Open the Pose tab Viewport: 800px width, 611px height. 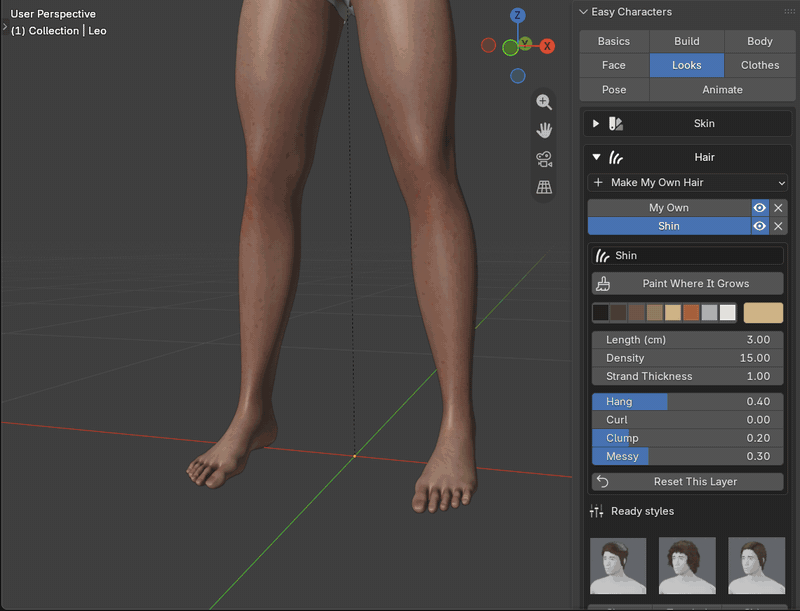click(614, 90)
